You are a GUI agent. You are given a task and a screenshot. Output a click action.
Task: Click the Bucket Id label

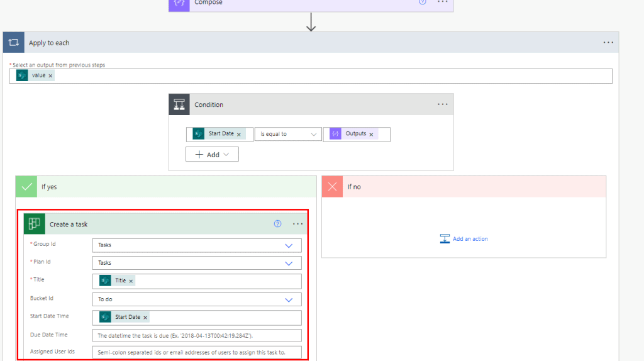pos(42,298)
